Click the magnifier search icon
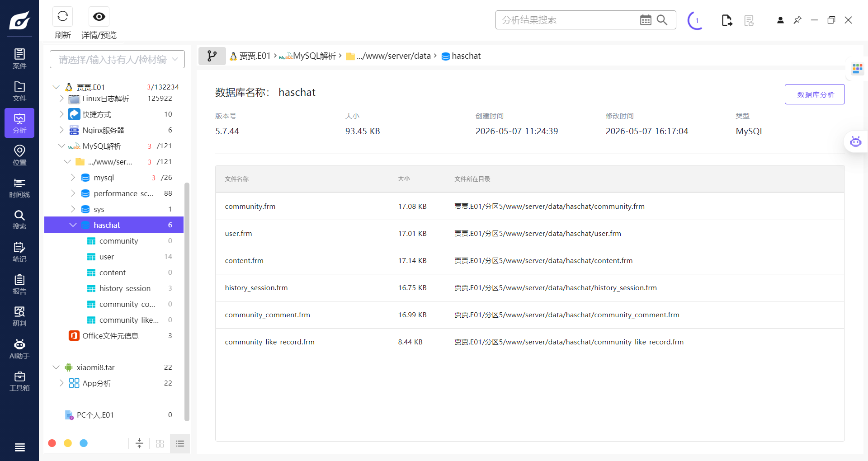Image resolution: width=868 pixels, height=461 pixels. click(x=662, y=20)
